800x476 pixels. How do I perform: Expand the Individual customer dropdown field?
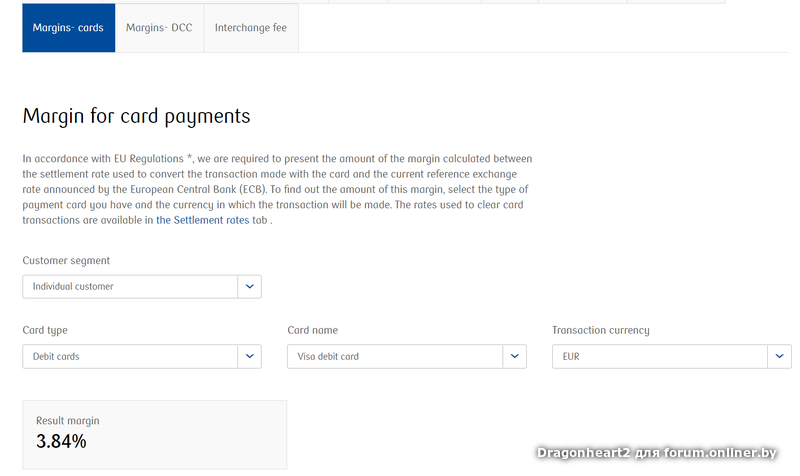[x=130, y=287]
